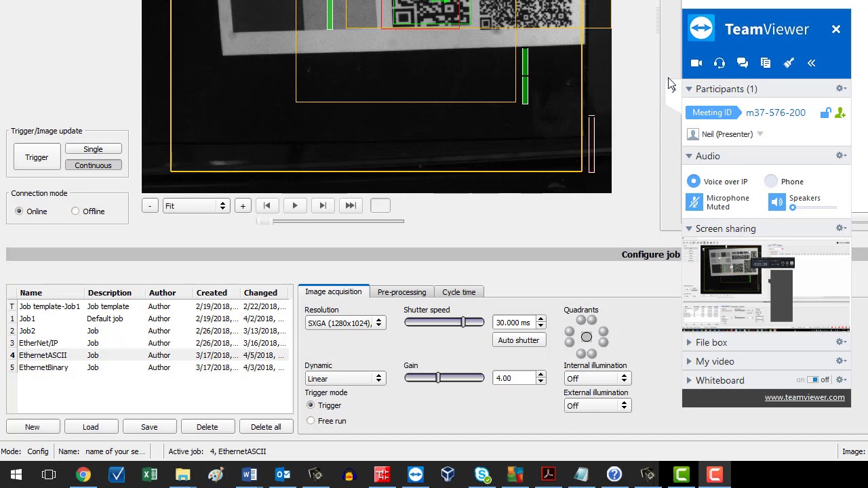Open the External illumination dropdown
Viewport: 868px width, 488px height.
click(597, 406)
